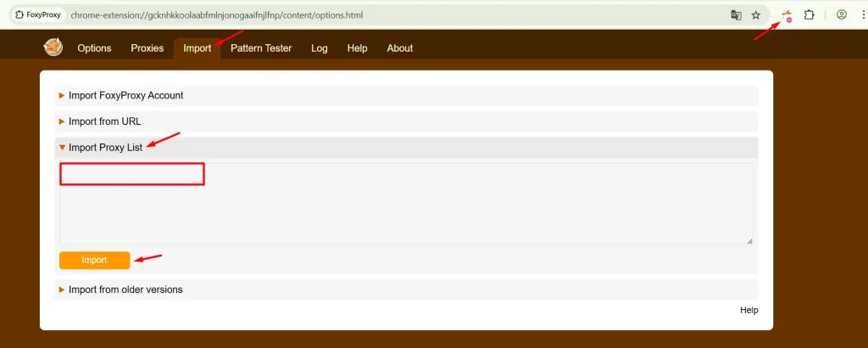
Task: Open the Chrome profile avatar
Action: click(842, 15)
